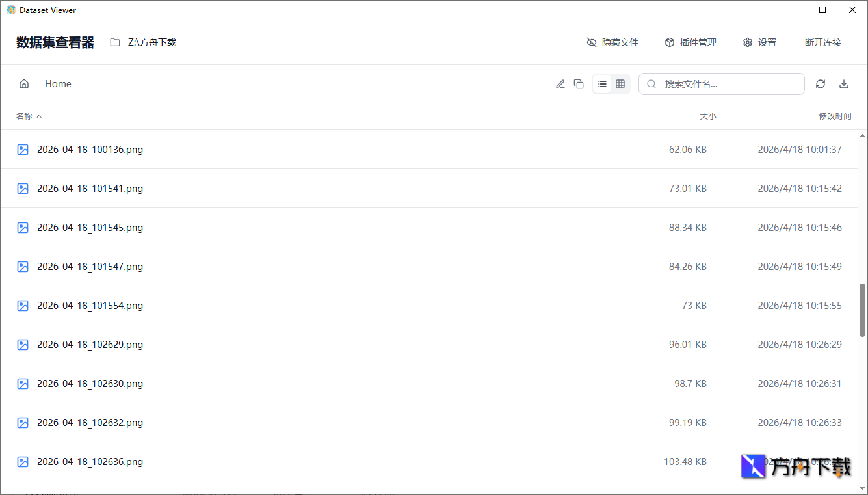Switch to list view mode
Image resolution: width=868 pixels, height=495 pixels.
[x=602, y=84]
